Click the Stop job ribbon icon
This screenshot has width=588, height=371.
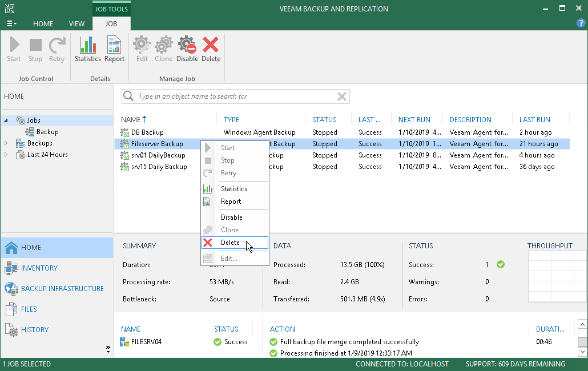click(x=35, y=49)
